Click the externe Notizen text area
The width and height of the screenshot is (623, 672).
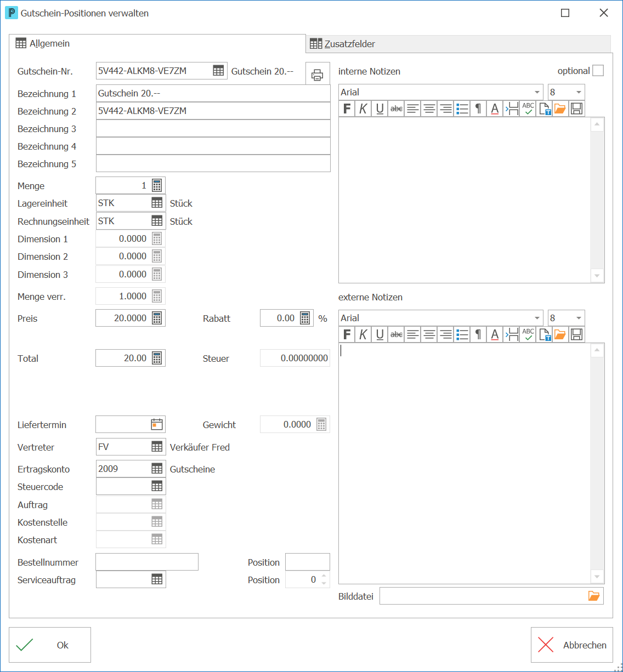pyautogui.click(x=465, y=463)
